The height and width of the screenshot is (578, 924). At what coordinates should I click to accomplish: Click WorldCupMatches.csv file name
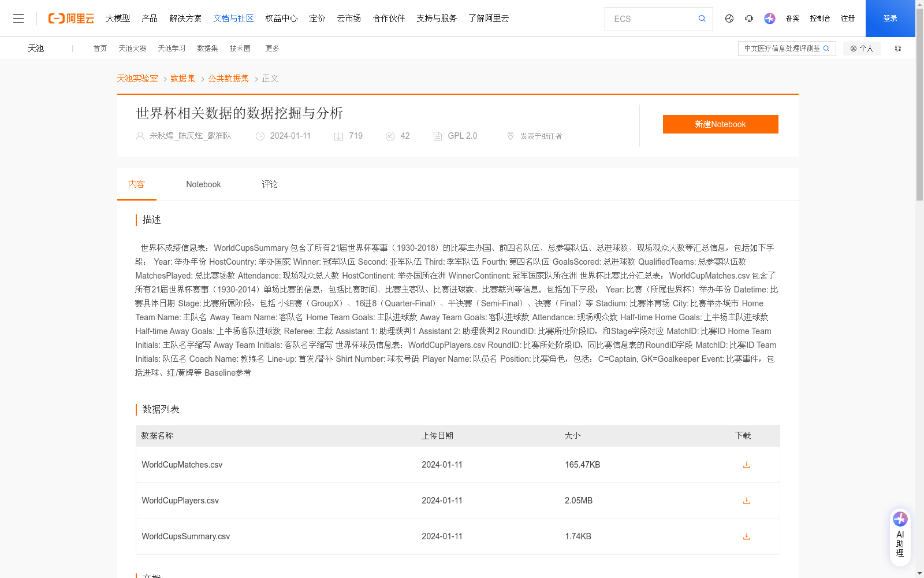(182, 465)
